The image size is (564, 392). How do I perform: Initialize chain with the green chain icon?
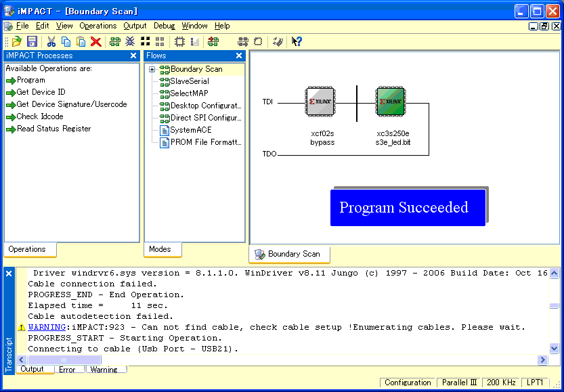click(114, 42)
